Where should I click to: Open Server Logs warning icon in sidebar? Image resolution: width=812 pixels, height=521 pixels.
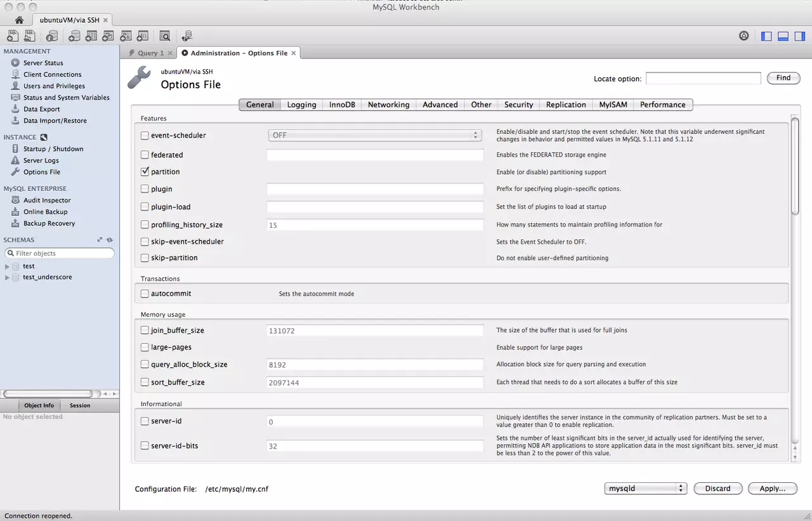pyautogui.click(x=15, y=161)
